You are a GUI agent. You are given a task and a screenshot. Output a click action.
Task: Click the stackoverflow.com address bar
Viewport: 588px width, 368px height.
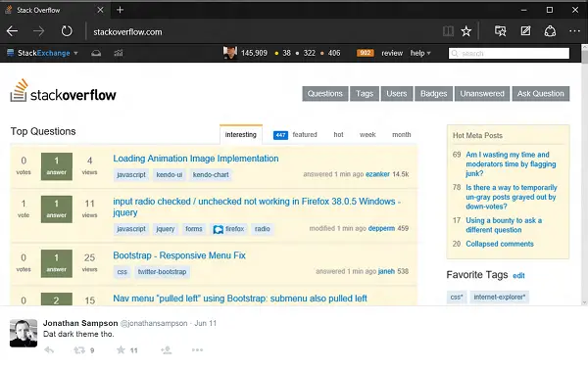pyautogui.click(x=127, y=32)
